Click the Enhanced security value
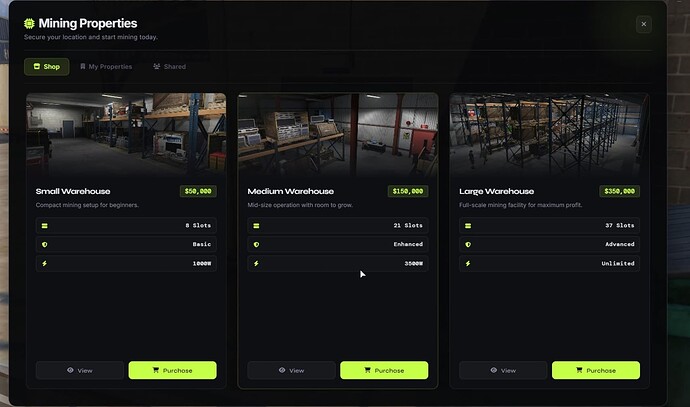This screenshot has height=407, width=690. tap(408, 245)
